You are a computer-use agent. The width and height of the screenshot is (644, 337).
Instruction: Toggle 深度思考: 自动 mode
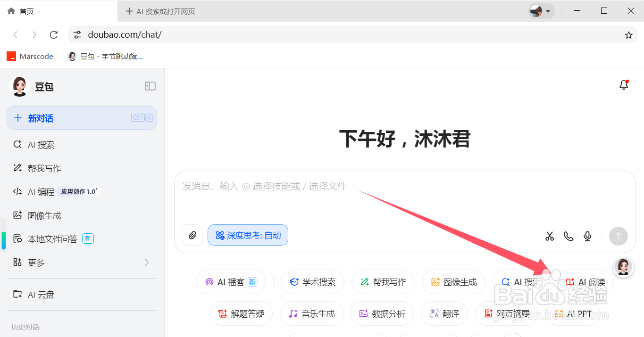(248, 235)
